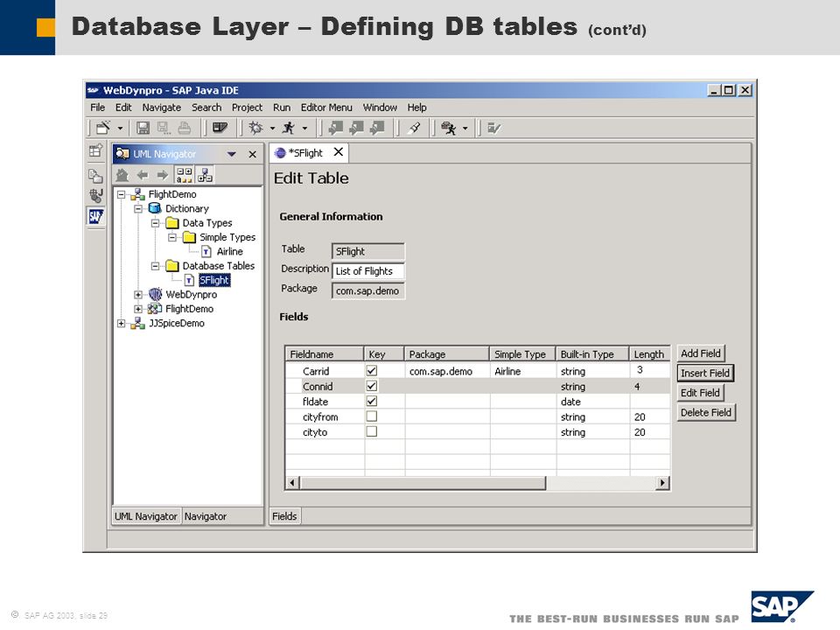
Task: Check the Key checkbox for cityfrom
Action: 372,416
